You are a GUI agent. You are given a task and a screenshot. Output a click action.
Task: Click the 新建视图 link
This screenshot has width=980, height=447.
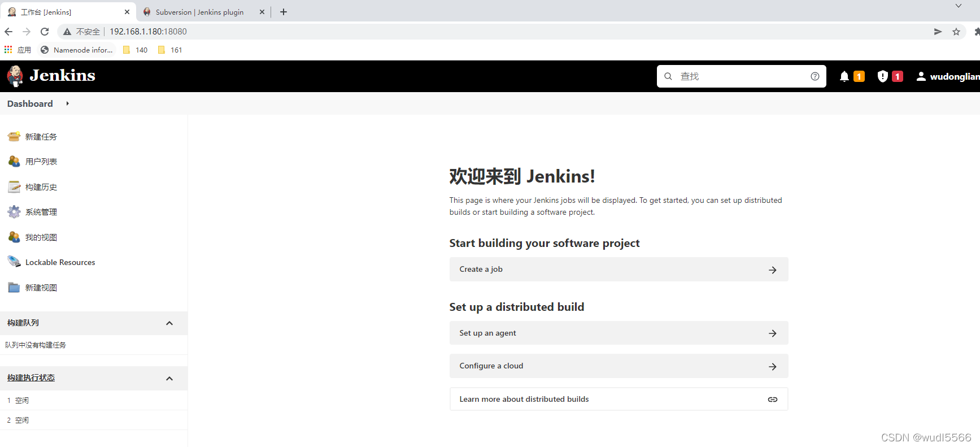tap(41, 288)
